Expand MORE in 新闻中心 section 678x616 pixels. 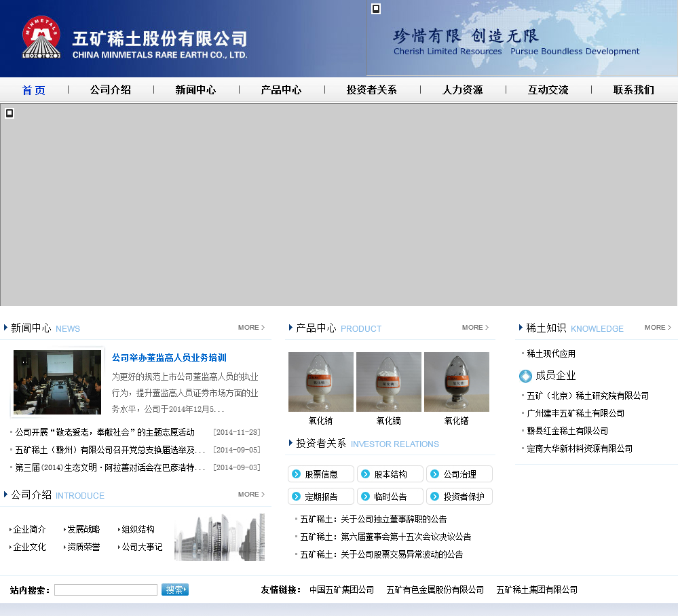(x=251, y=328)
